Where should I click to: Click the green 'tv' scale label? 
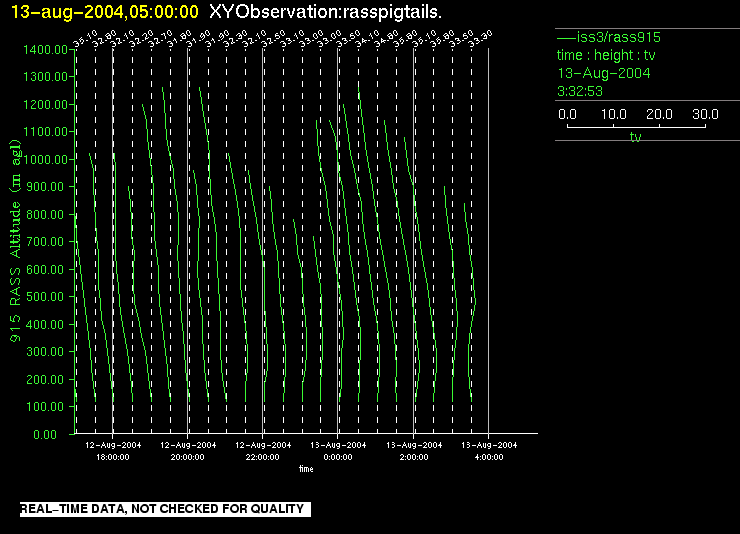[x=635, y=137]
